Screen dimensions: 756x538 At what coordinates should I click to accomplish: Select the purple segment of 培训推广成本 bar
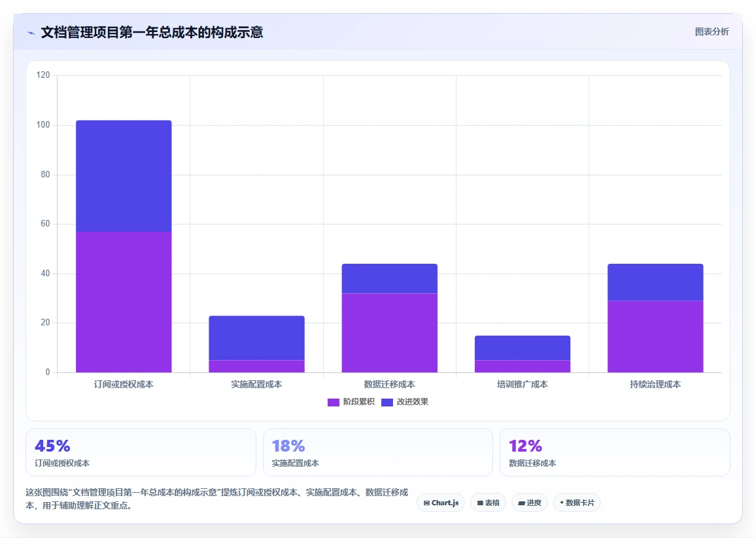coord(523,367)
